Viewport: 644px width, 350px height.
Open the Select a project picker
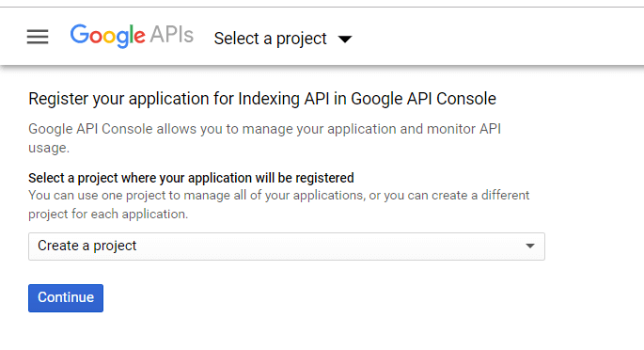click(x=283, y=39)
